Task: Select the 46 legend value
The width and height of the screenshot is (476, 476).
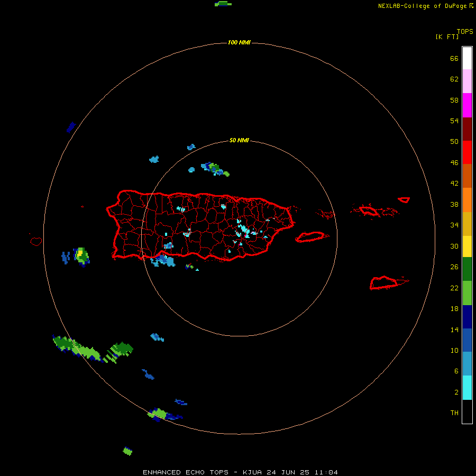Action: tap(454, 162)
